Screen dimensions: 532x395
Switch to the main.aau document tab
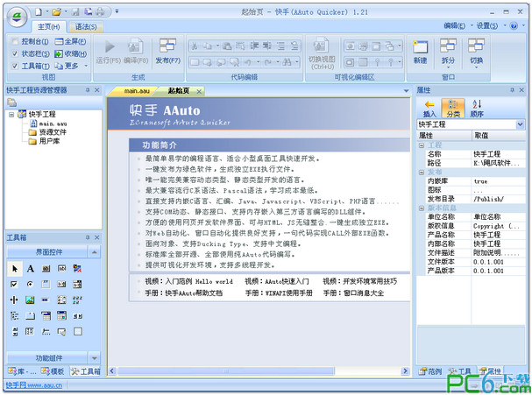coord(137,91)
